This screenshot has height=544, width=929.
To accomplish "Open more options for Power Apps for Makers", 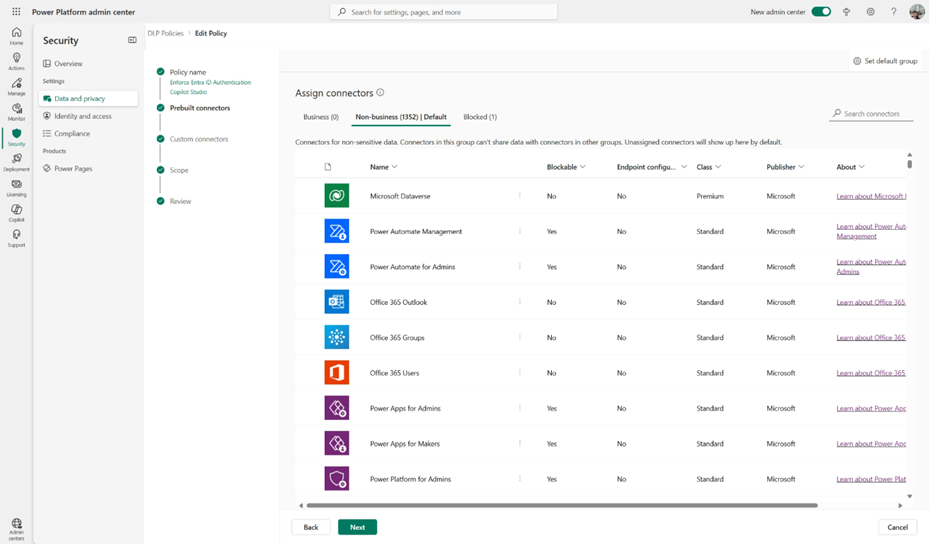I will click(520, 443).
